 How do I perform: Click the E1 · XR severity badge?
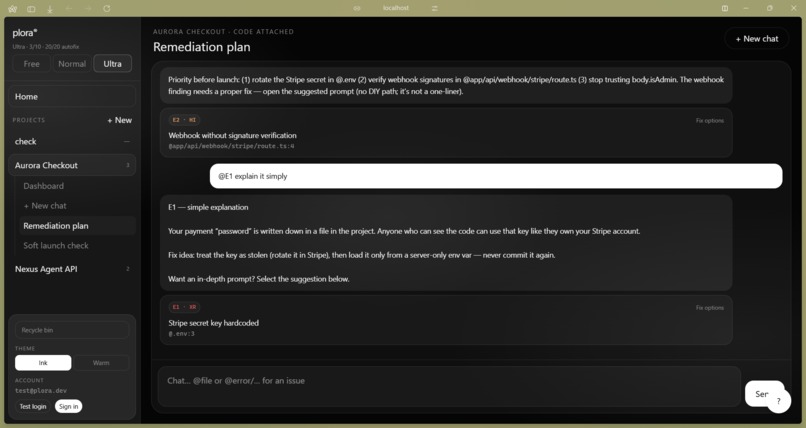point(184,307)
